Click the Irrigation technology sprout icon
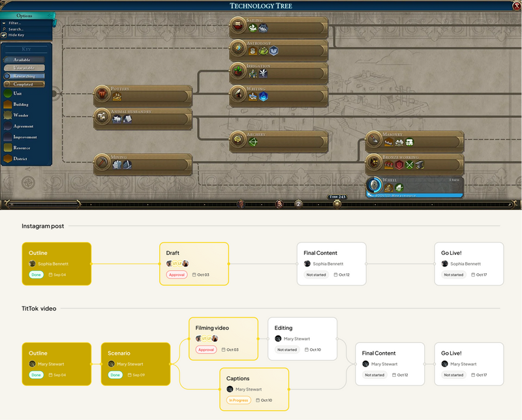 pyautogui.click(x=238, y=70)
